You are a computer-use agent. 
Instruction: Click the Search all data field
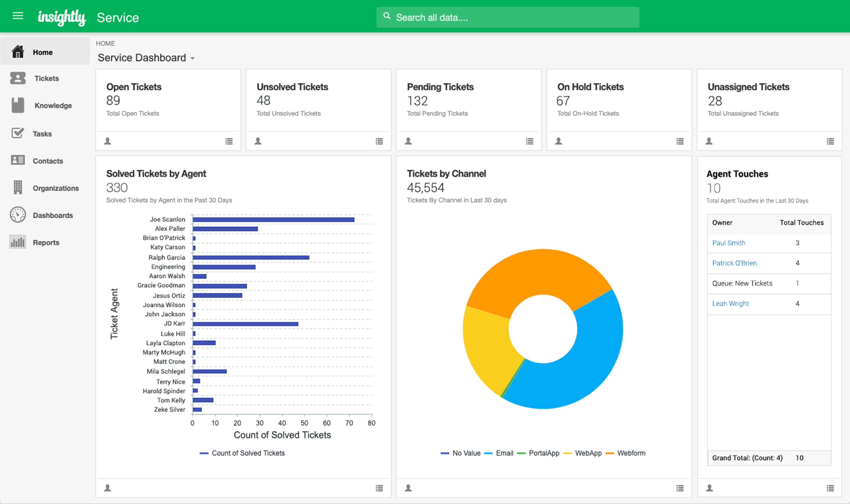tap(507, 17)
